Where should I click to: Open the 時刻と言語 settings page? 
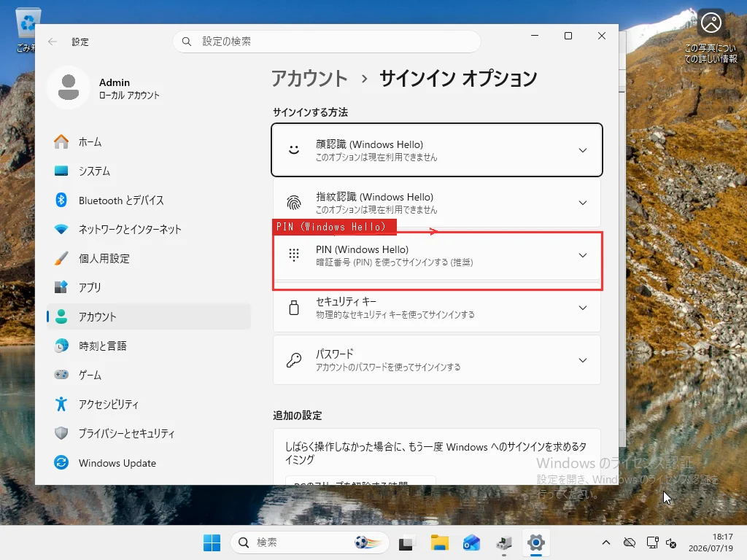[x=149, y=346]
